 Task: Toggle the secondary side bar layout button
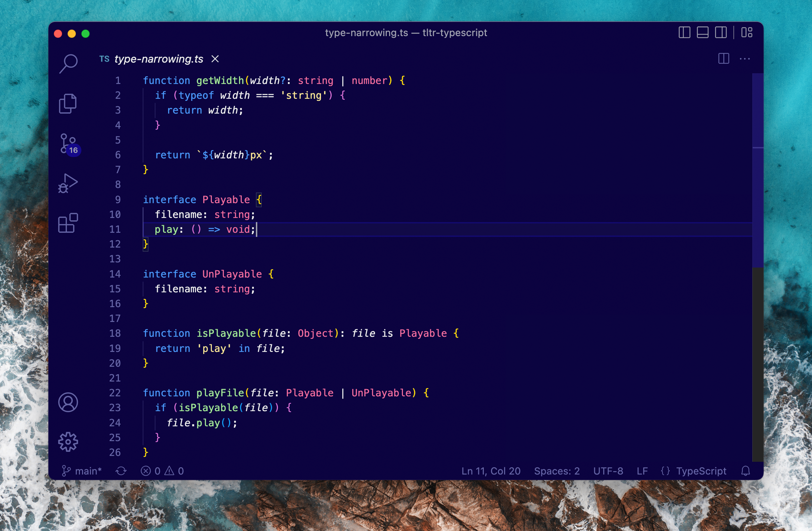(x=721, y=33)
